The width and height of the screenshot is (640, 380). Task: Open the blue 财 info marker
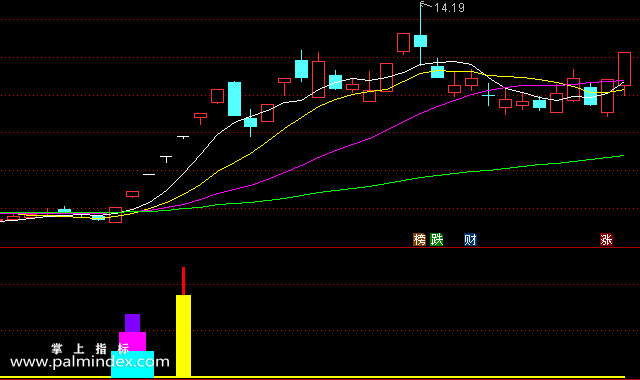pos(470,240)
